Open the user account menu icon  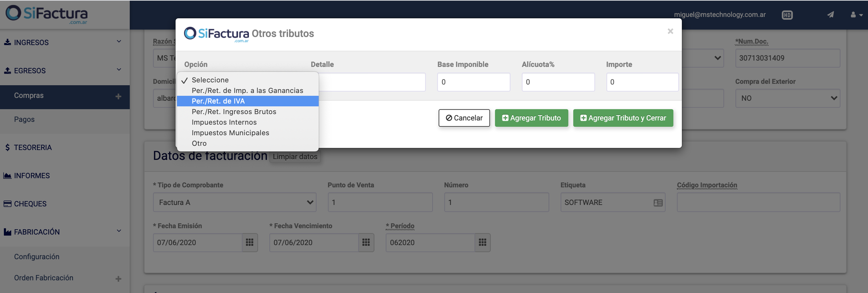[x=856, y=15]
